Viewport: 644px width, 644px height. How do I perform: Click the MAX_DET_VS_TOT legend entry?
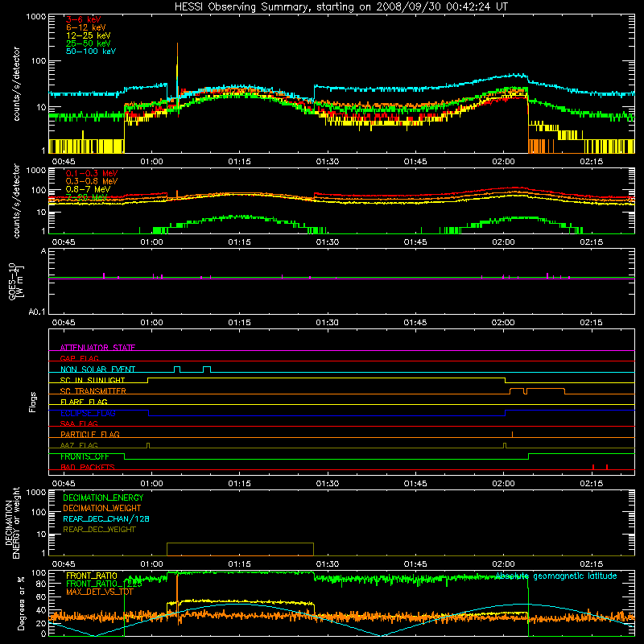(x=99, y=592)
